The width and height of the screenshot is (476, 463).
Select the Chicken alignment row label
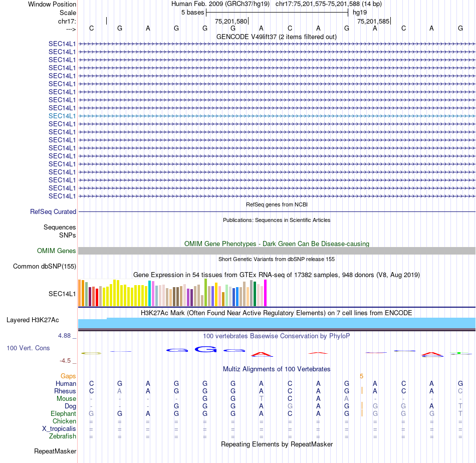pyautogui.click(x=64, y=421)
